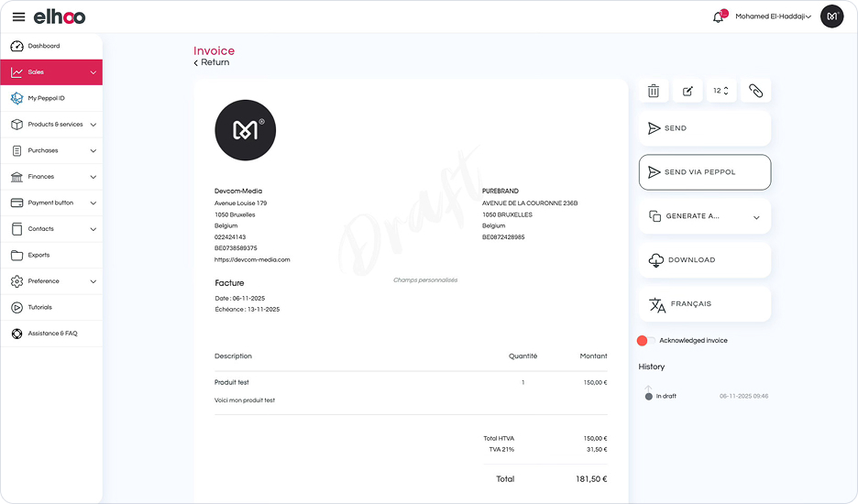This screenshot has width=858, height=504.
Task: Open the Exports menu item
Action: [x=38, y=255]
